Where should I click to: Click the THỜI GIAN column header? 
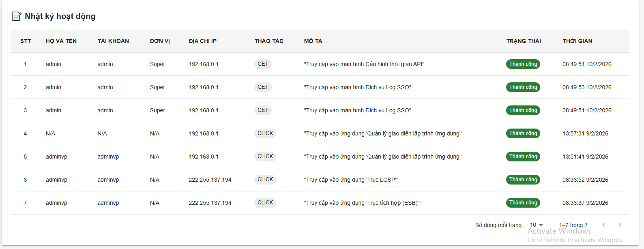click(x=577, y=41)
